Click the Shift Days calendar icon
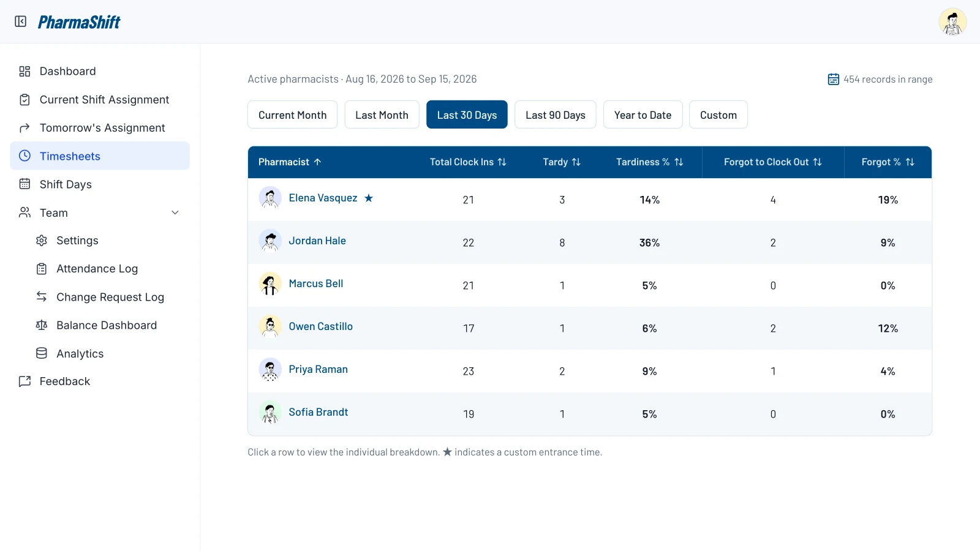This screenshot has height=551, width=980. [24, 184]
